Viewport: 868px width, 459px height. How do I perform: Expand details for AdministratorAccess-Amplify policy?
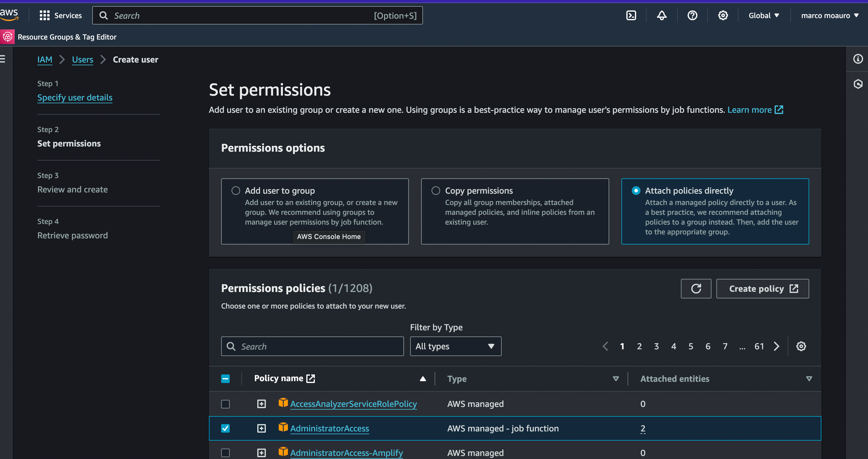(x=261, y=453)
